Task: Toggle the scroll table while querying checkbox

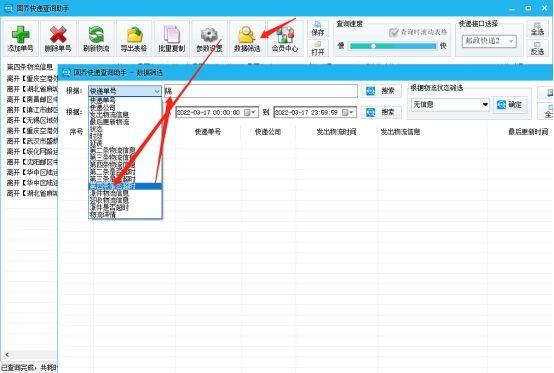Action: 394,32
